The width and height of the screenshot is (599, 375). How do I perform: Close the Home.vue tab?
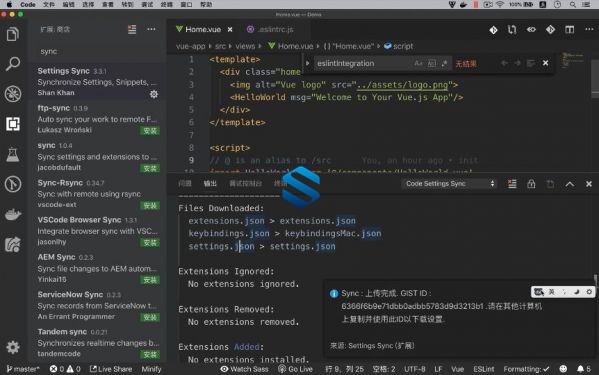click(x=230, y=29)
